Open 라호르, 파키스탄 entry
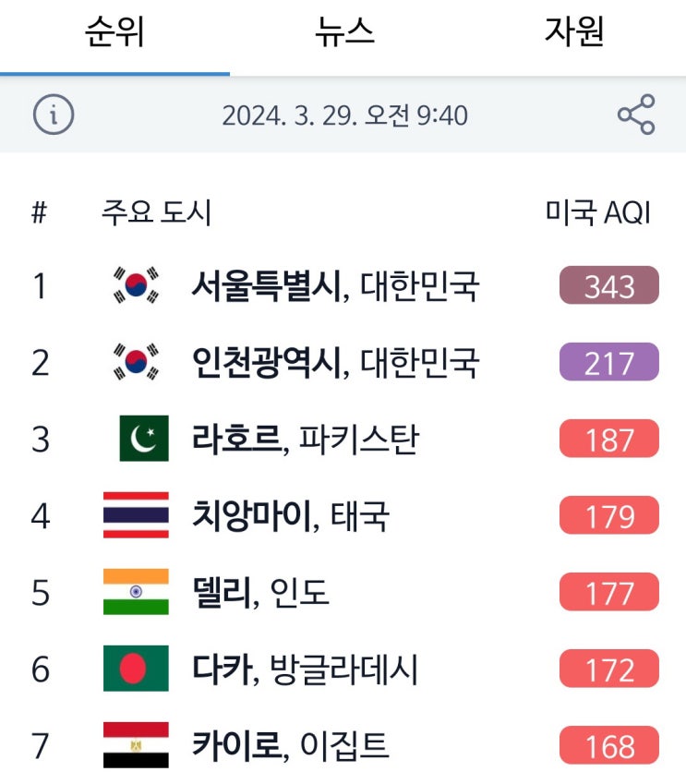Image resolution: width=686 pixels, height=784 pixels. click(305, 439)
